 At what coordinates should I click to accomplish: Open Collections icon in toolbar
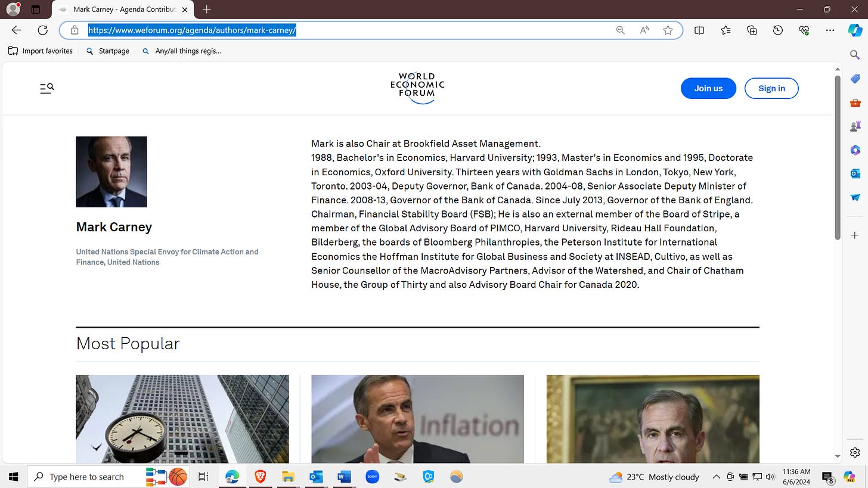752,30
